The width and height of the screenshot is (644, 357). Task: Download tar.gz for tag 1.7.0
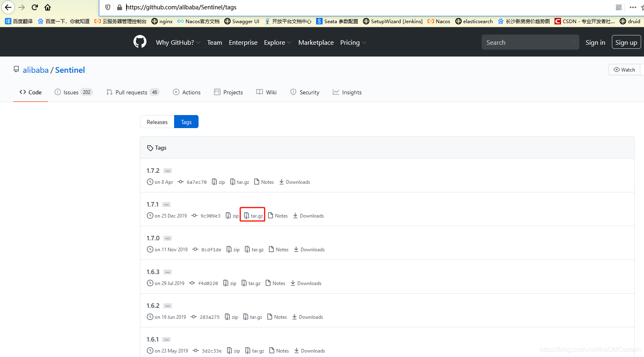tap(254, 250)
